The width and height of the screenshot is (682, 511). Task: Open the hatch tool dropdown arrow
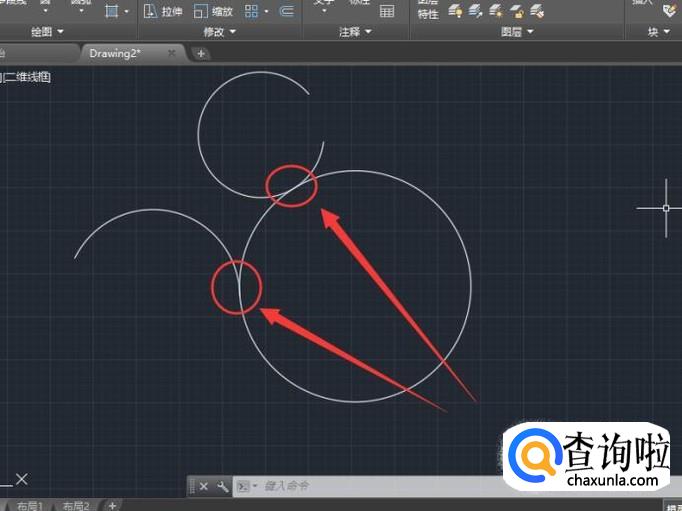[127, 12]
